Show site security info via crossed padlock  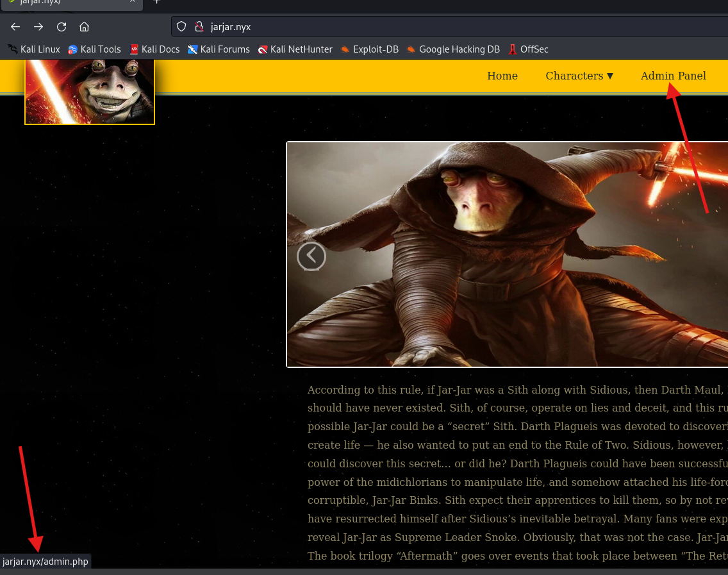point(199,27)
